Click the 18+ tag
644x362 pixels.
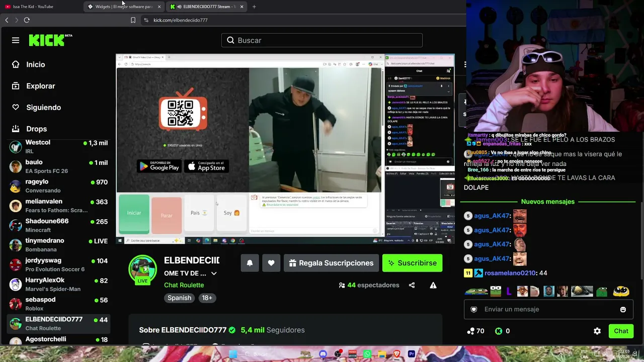[x=207, y=298]
